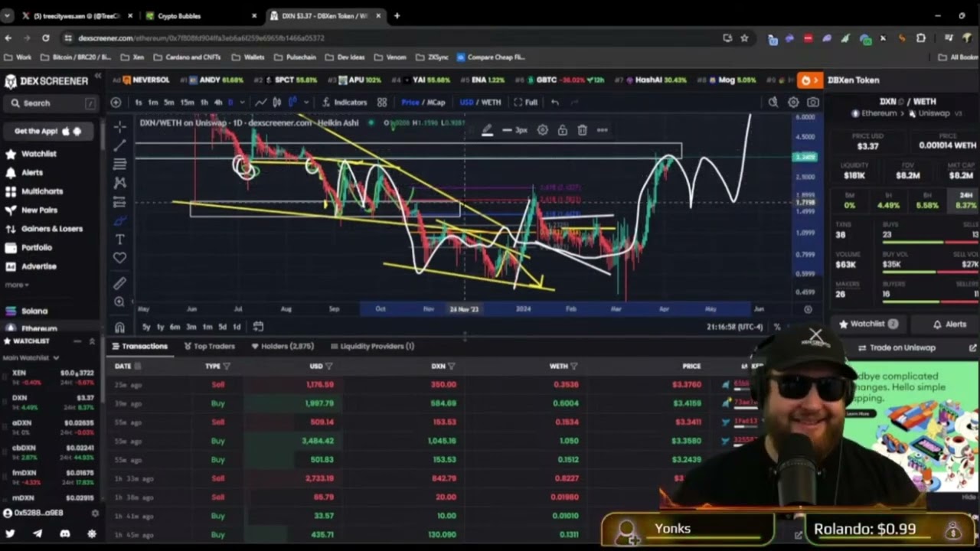Click the heart favorites drawing icon
Image resolution: width=980 pixels, height=551 pixels.
(x=119, y=258)
